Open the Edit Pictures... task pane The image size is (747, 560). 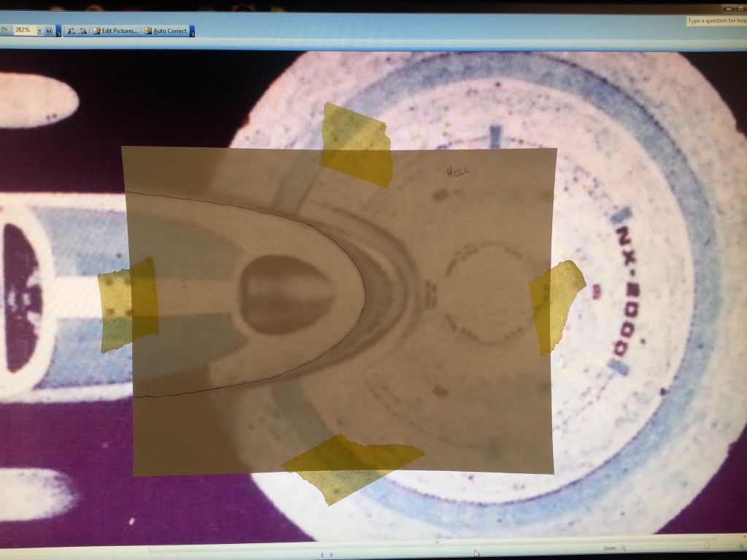pyautogui.click(x=116, y=31)
